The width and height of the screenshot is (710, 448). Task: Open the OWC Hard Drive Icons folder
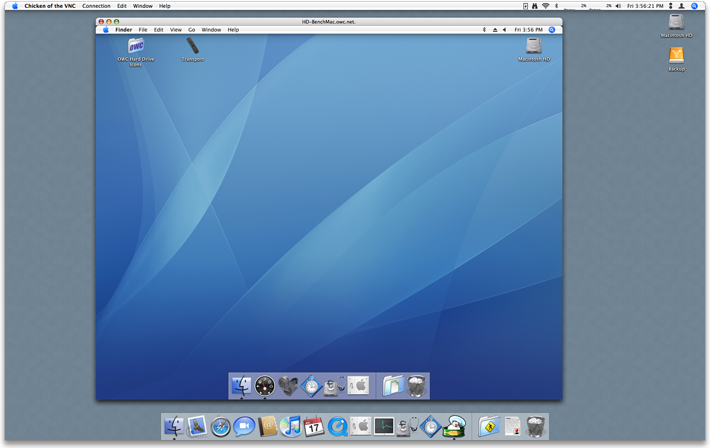coord(136,47)
